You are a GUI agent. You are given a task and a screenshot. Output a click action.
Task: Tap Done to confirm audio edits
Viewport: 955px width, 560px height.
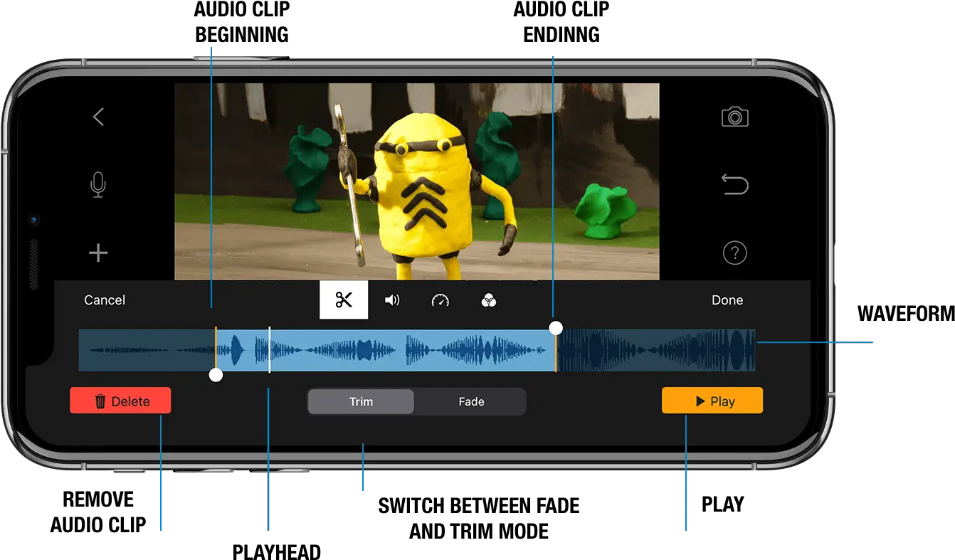pyautogui.click(x=727, y=300)
